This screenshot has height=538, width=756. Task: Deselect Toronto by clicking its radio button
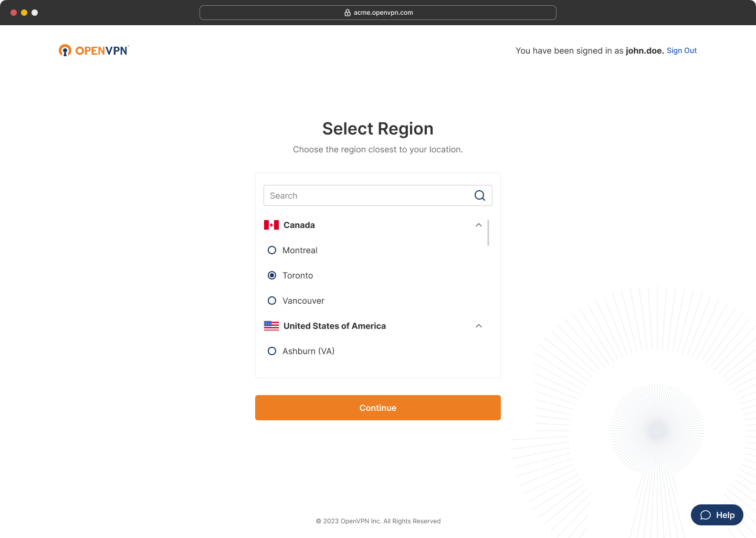pos(272,275)
